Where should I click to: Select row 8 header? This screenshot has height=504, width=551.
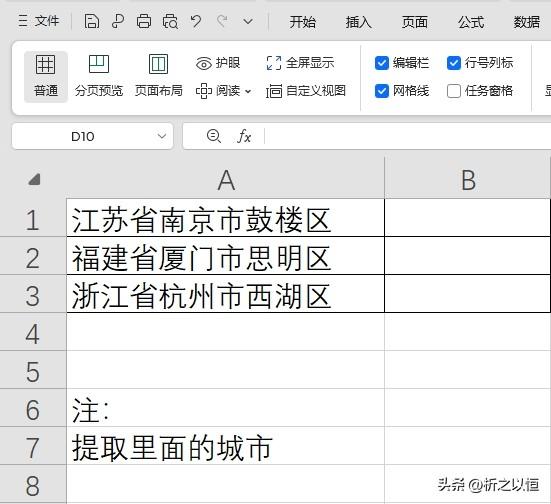(x=33, y=484)
